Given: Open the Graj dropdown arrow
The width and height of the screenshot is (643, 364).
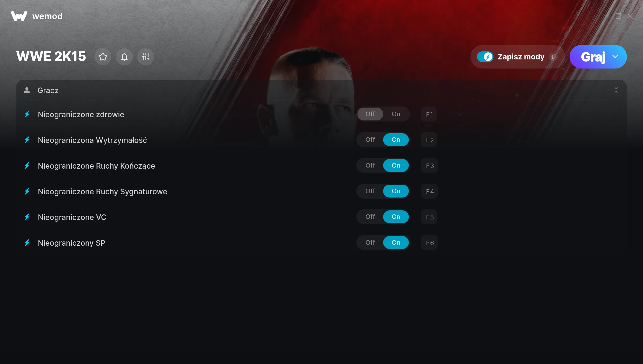Looking at the screenshot, I should (x=615, y=57).
